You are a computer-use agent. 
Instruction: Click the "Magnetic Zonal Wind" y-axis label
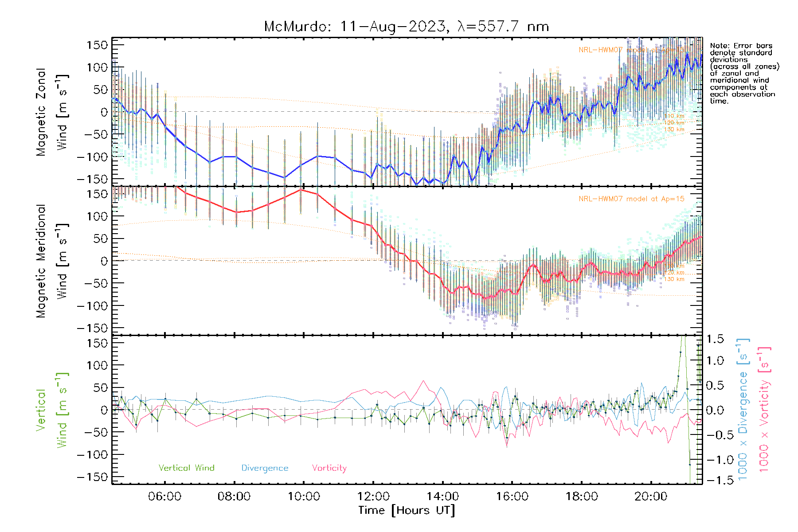(52, 112)
